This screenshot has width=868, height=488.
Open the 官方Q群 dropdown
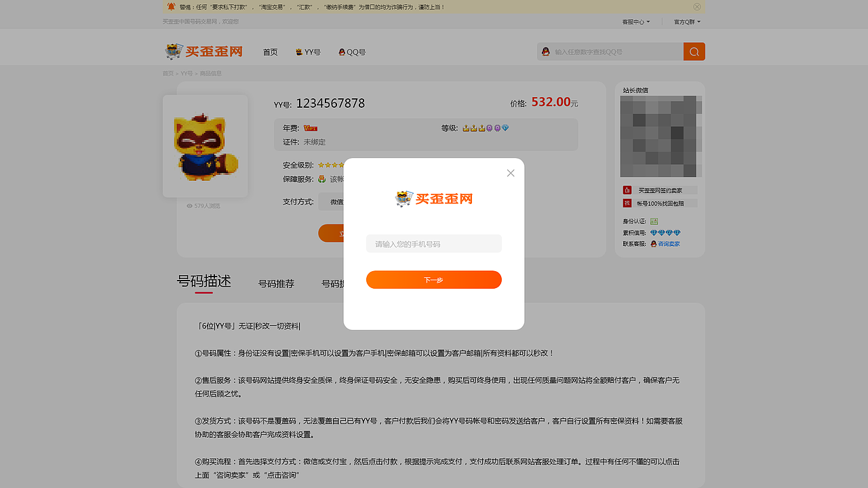click(x=687, y=22)
